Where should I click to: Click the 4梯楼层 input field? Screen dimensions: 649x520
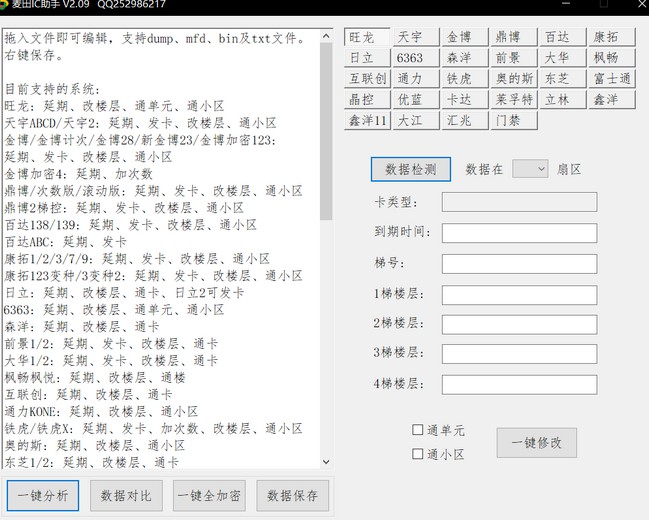coord(519,385)
